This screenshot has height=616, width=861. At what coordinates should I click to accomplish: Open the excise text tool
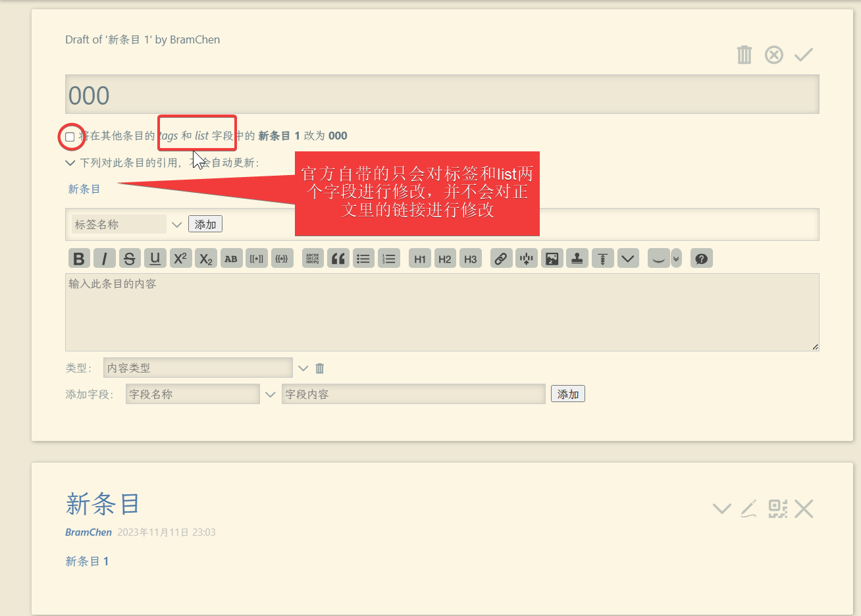tap(527, 259)
